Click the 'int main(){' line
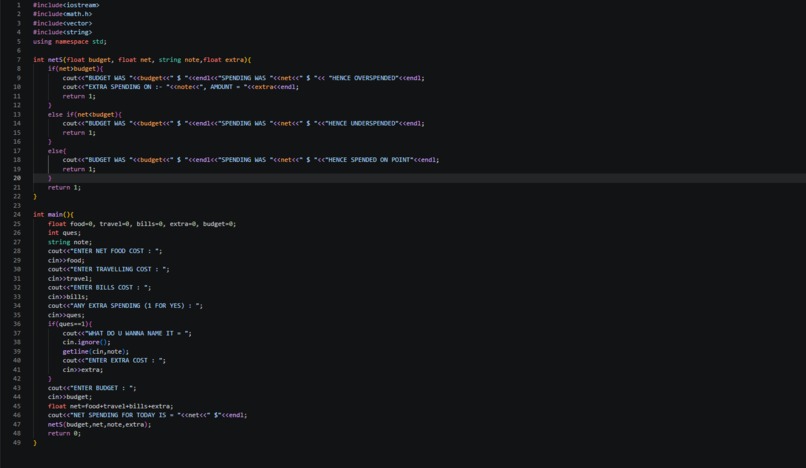 coord(53,214)
